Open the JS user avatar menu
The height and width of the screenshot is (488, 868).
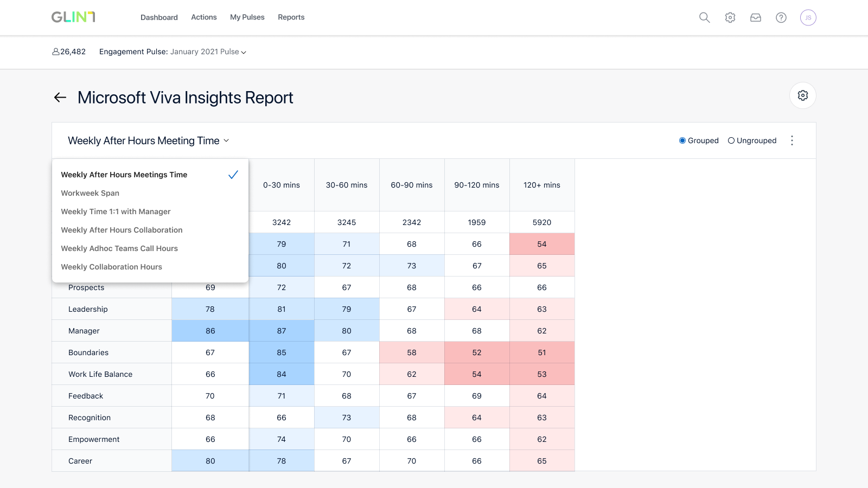pos(808,17)
